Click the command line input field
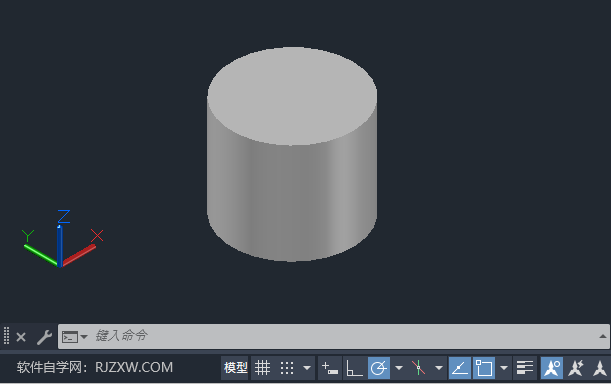Image resolution: width=611 pixels, height=384 pixels. 343,336
